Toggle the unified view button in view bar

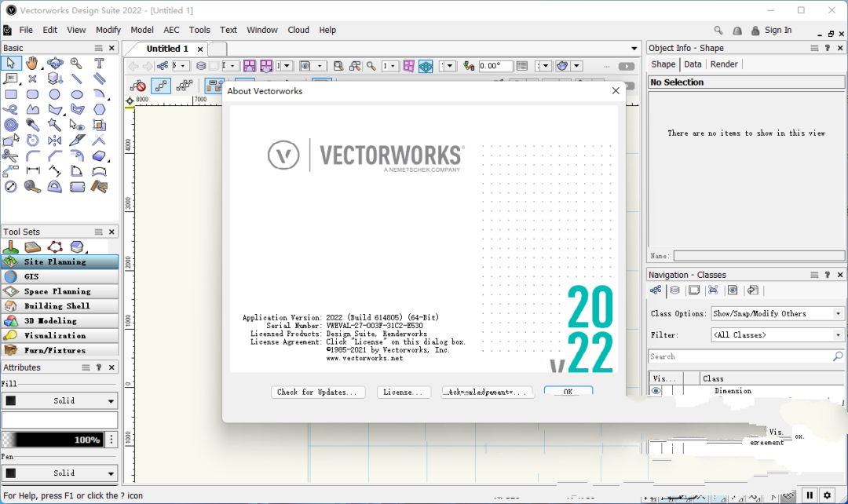[426, 66]
